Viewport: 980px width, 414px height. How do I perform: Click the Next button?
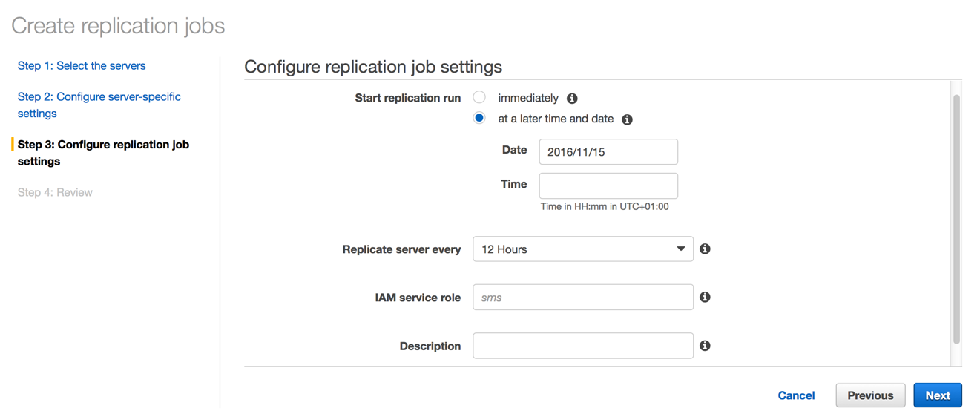[938, 395]
